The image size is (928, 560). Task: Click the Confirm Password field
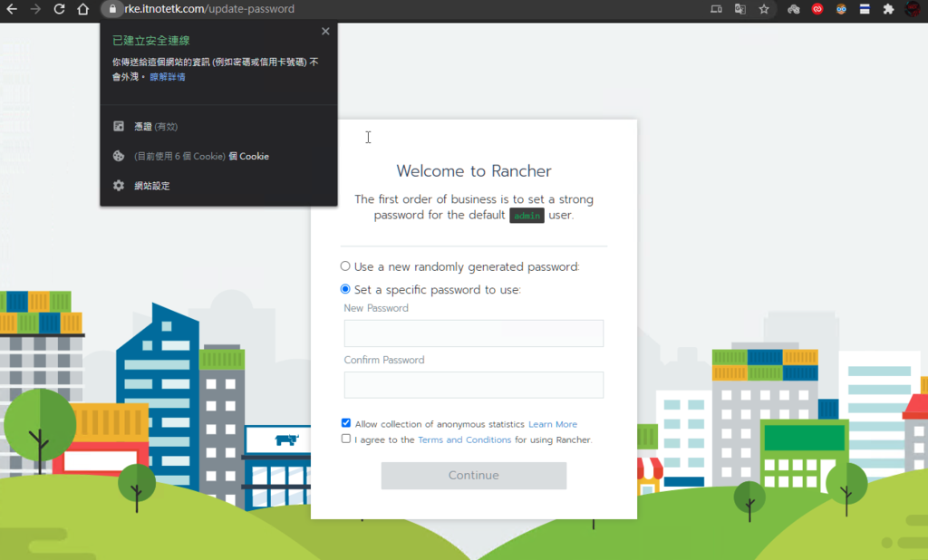click(x=473, y=385)
